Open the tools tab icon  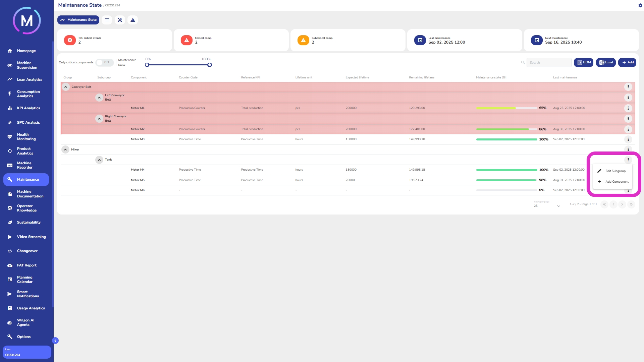pos(120,20)
